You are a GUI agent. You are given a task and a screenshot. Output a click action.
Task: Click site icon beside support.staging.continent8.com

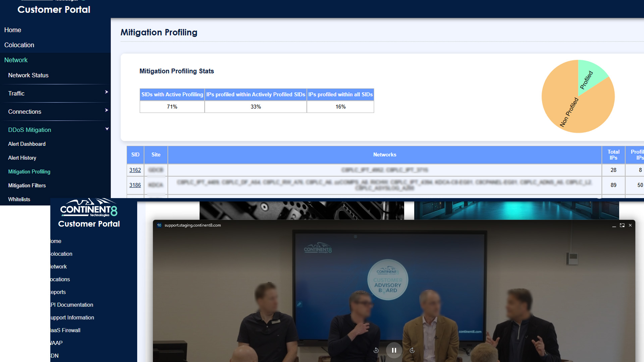(159, 225)
